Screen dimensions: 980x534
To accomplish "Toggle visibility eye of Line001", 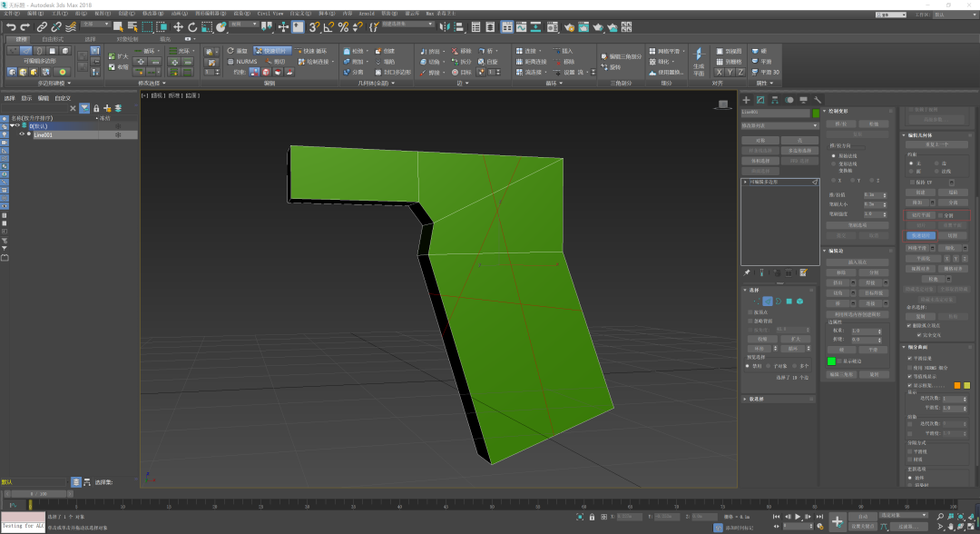I will click(x=22, y=134).
